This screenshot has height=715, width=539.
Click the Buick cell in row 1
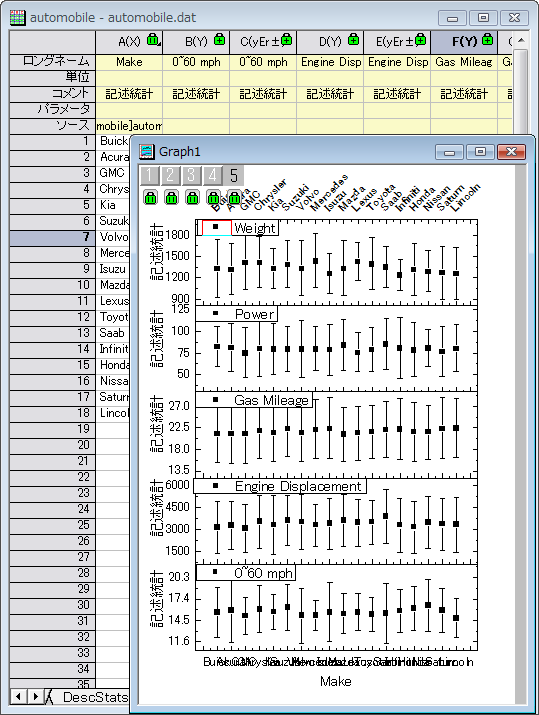113,141
